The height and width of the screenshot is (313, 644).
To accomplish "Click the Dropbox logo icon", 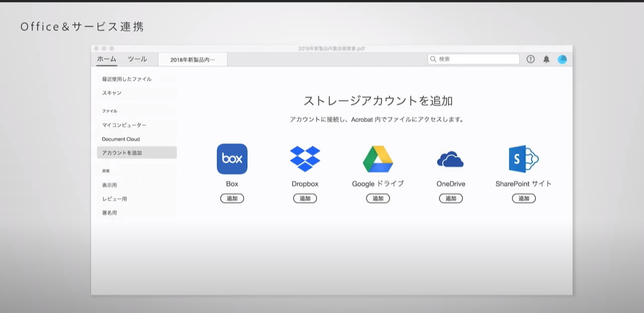I will click(305, 159).
